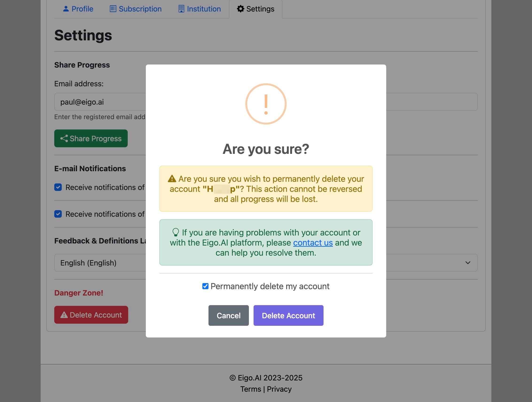Click the orange exclamation circle icon
This screenshot has width=532, height=402.
266,104
